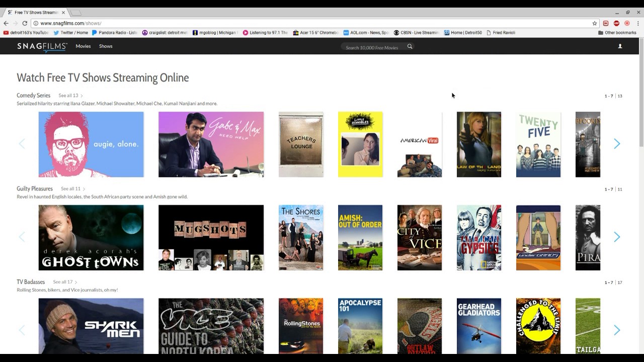
Task: Next page of Comedy Series carousel
Action: pyautogui.click(x=617, y=144)
